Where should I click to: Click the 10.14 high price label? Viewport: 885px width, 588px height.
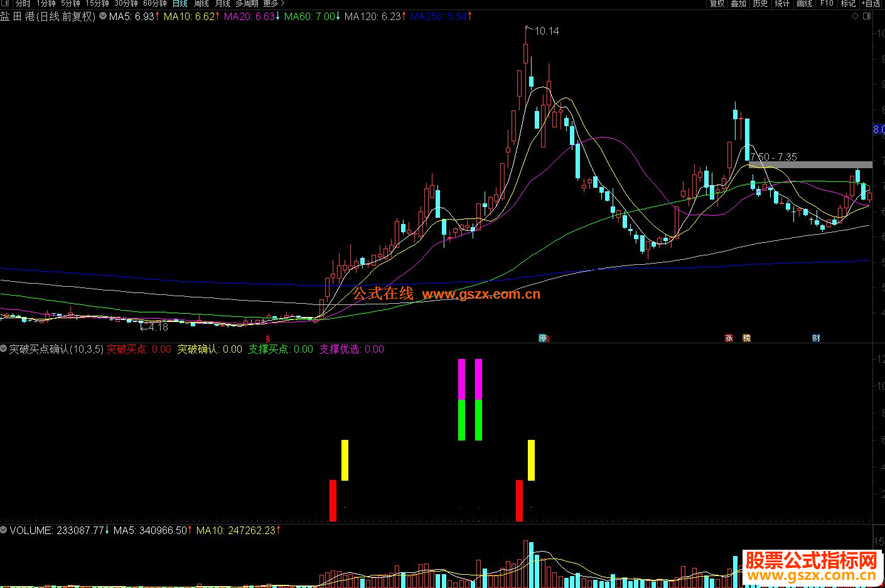coord(547,31)
